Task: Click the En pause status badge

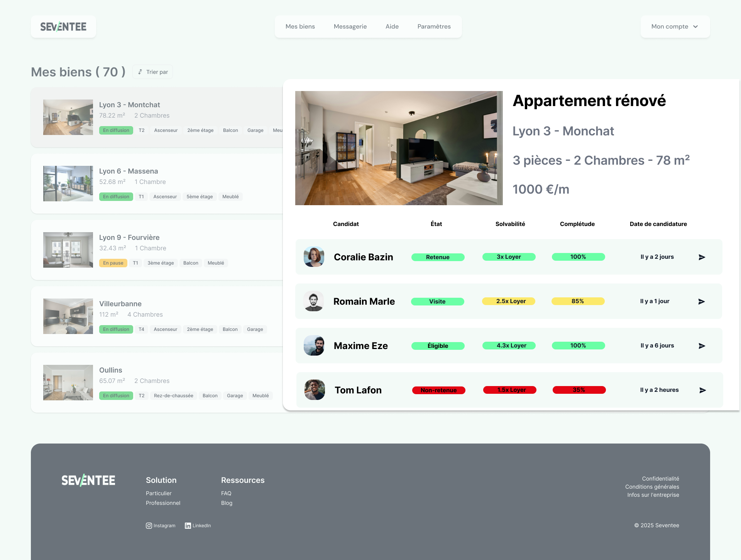Action: point(113,263)
